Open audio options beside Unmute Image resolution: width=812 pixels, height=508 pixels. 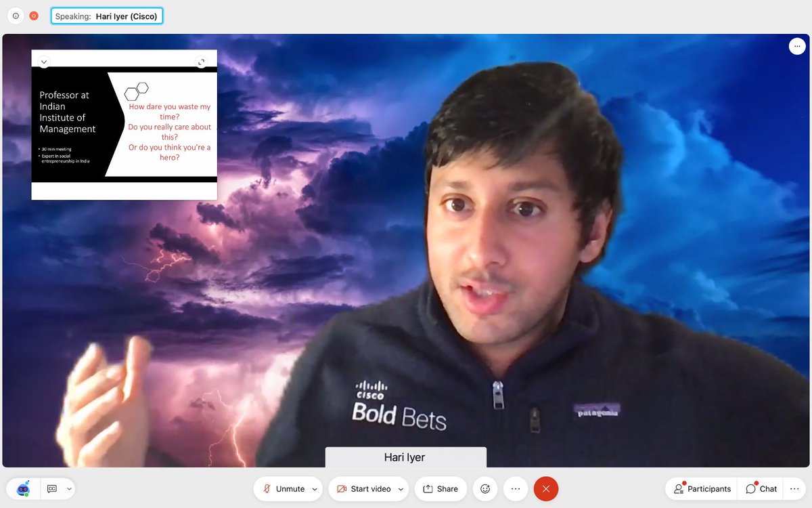pos(313,488)
